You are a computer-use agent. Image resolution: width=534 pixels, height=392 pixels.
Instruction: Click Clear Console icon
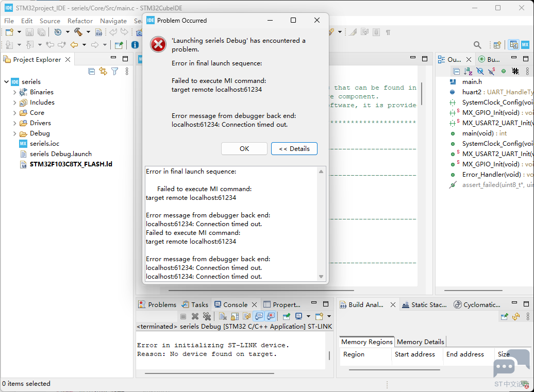coord(223,316)
